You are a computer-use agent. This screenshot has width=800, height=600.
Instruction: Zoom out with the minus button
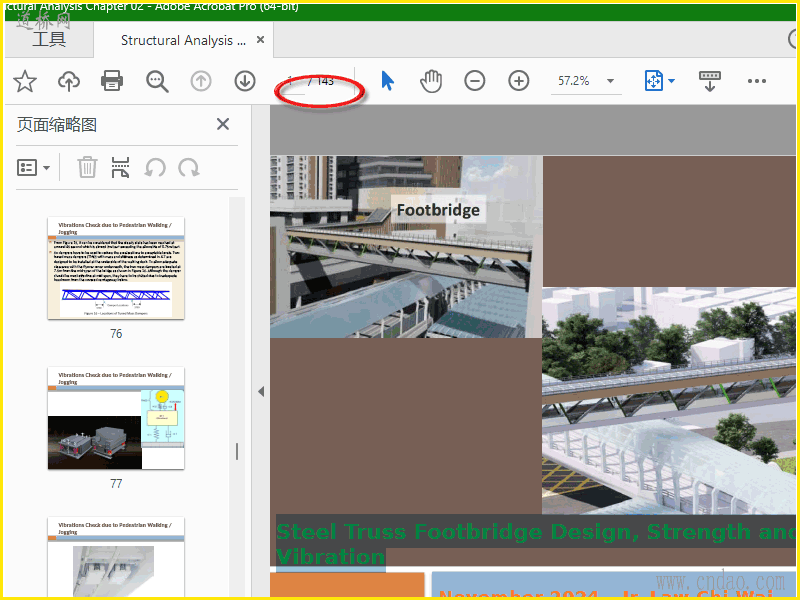click(475, 81)
